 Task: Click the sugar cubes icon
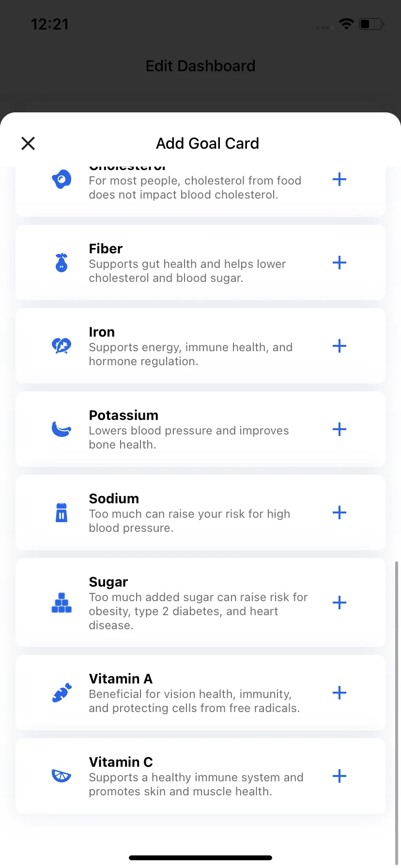62,603
